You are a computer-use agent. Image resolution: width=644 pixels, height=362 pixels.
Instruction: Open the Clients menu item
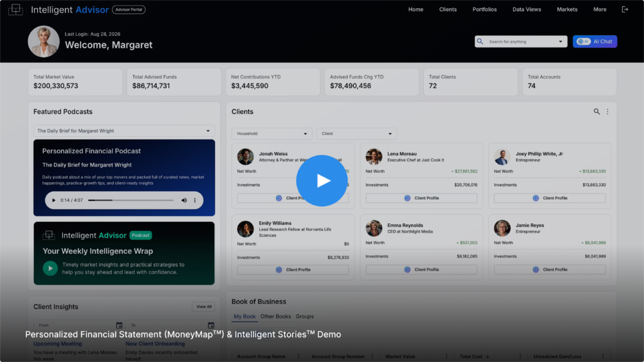pos(448,9)
